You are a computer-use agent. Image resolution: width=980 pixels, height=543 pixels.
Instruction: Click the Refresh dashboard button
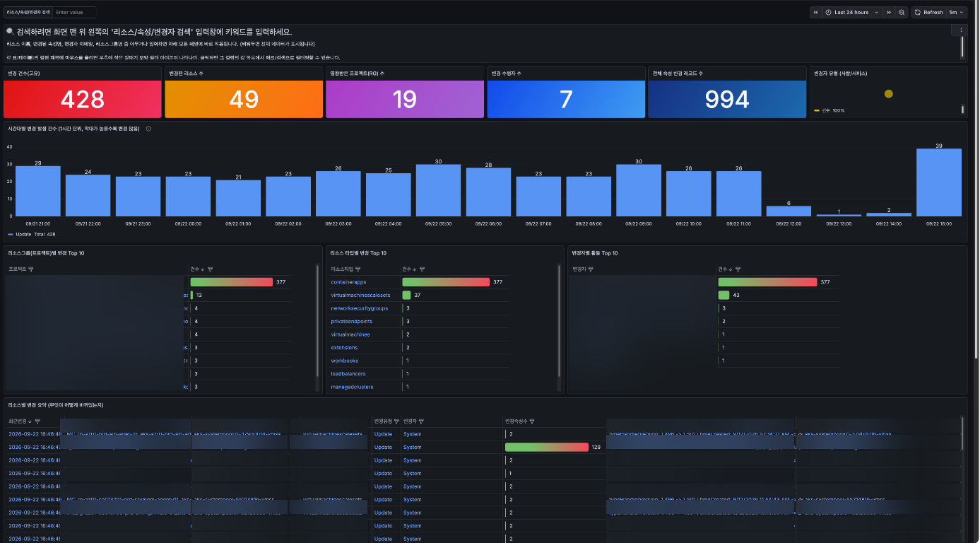tap(928, 12)
